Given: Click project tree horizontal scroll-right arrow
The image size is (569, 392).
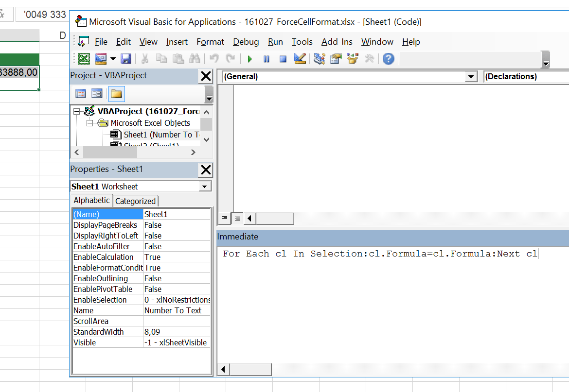Looking at the screenshot, I should click(x=193, y=153).
